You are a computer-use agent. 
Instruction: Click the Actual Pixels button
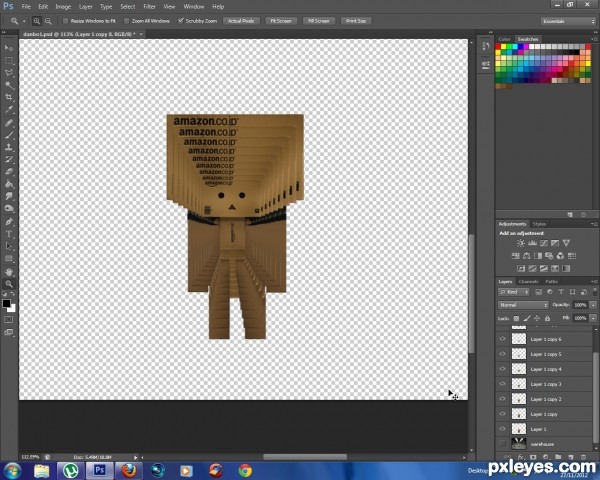(241, 21)
